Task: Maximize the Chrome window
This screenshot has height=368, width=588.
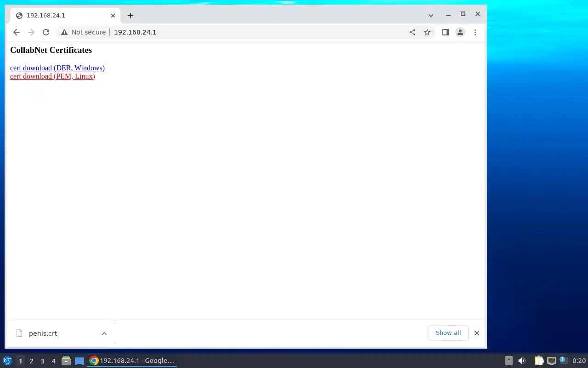Action: pyautogui.click(x=463, y=14)
